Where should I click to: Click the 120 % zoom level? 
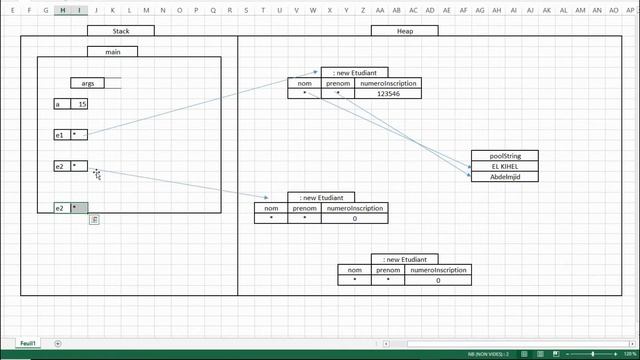(x=630, y=354)
